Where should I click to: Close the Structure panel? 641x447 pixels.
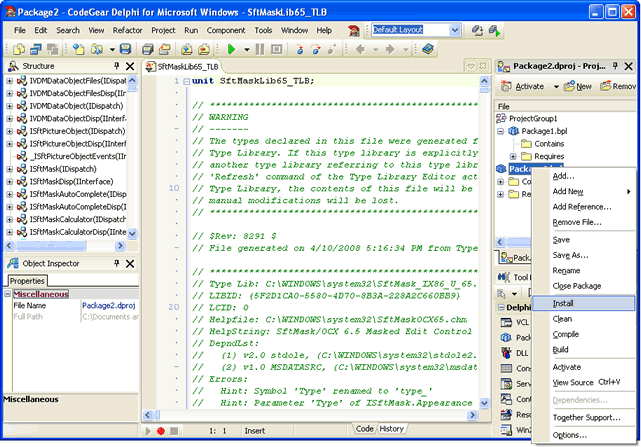click(x=130, y=66)
